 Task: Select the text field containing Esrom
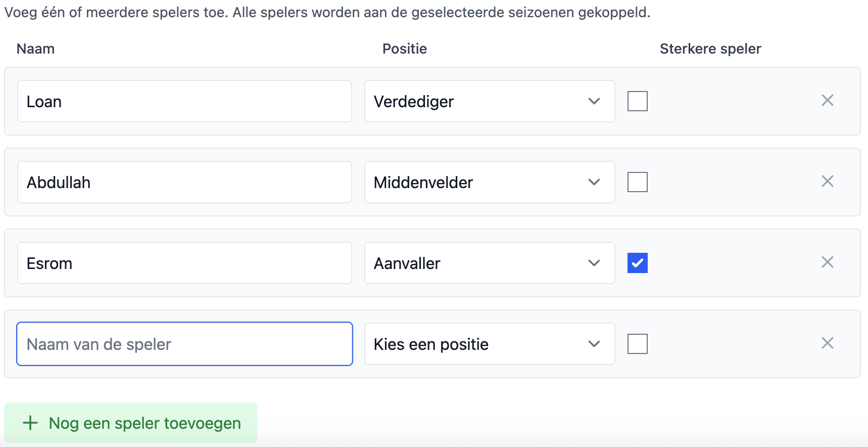pos(184,262)
